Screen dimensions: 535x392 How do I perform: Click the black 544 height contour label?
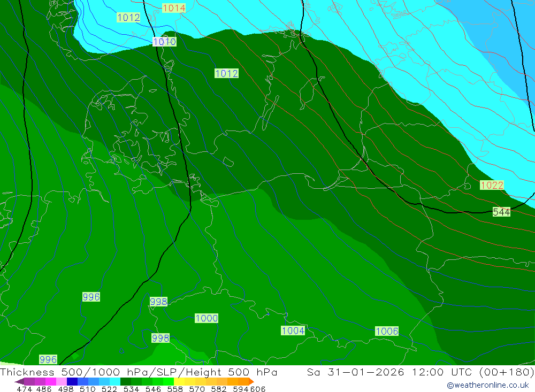[501, 212]
